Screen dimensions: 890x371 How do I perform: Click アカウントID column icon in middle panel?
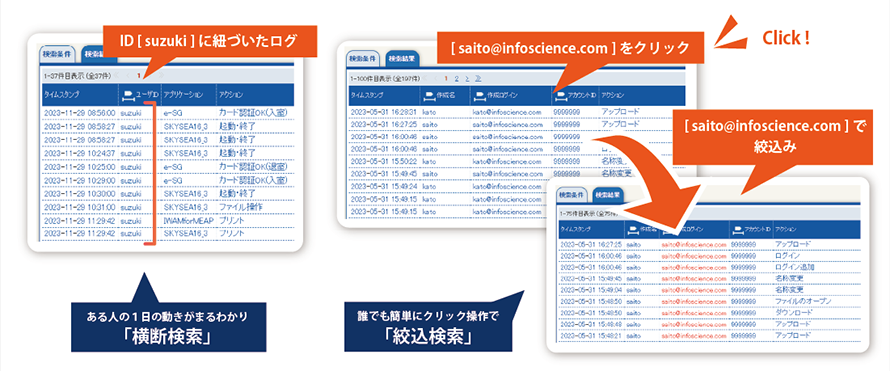coord(561,96)
